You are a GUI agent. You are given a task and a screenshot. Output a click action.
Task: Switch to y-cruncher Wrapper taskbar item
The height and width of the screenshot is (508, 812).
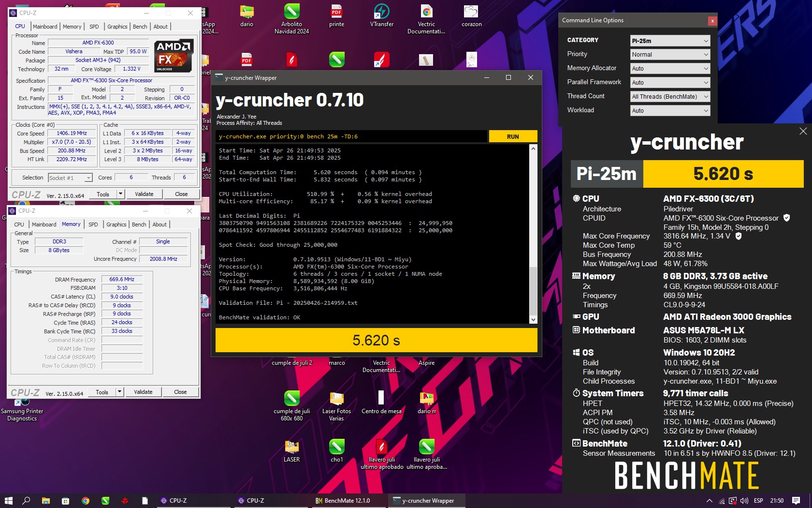coord(426,501)
